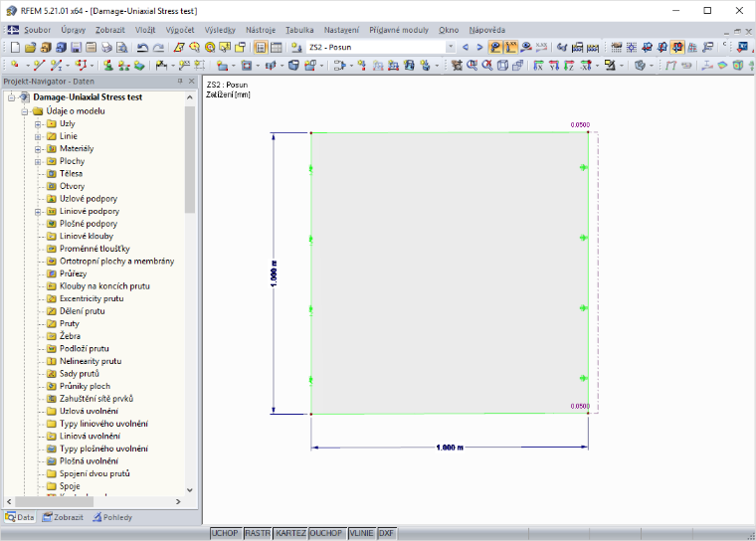Open dropdown arrow next to New node tool

pyautogui.click(x=27, y=66)
